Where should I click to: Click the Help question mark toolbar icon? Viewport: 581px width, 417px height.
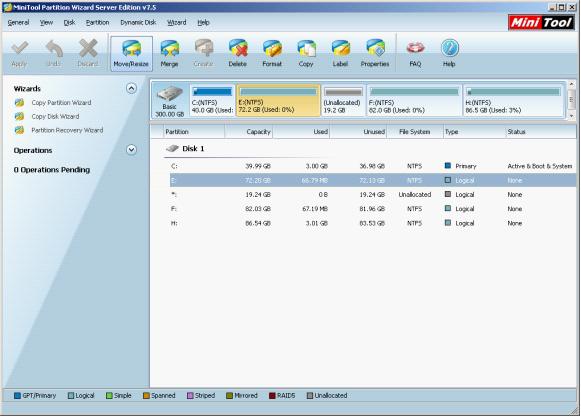tap(449, 49)
